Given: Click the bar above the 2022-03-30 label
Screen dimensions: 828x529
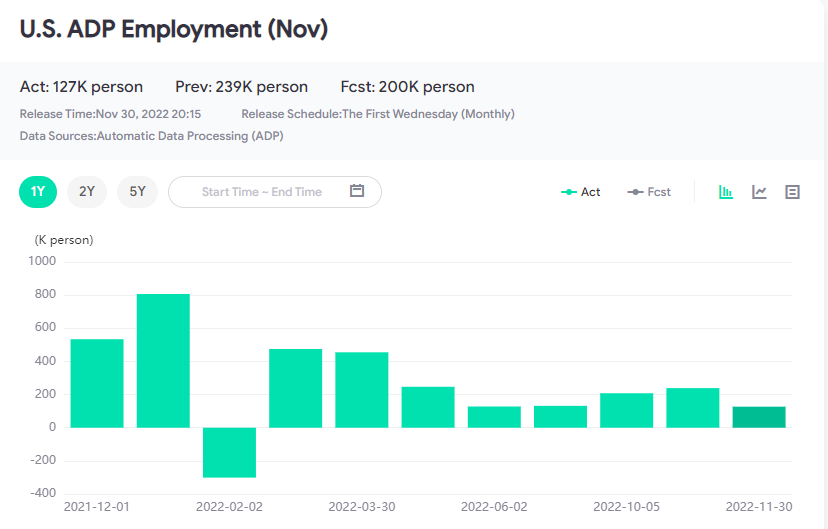Looking at the screenshot, I should (362, 390).
